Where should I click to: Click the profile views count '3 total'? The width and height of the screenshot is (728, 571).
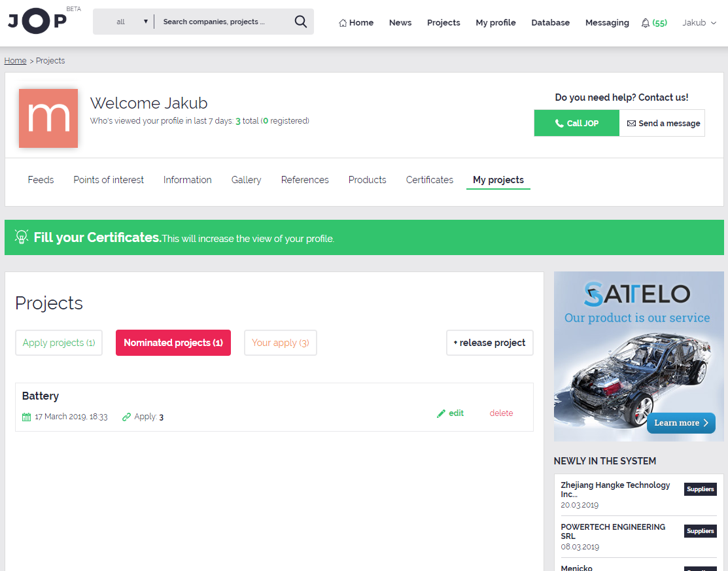(x=247, y=121)
